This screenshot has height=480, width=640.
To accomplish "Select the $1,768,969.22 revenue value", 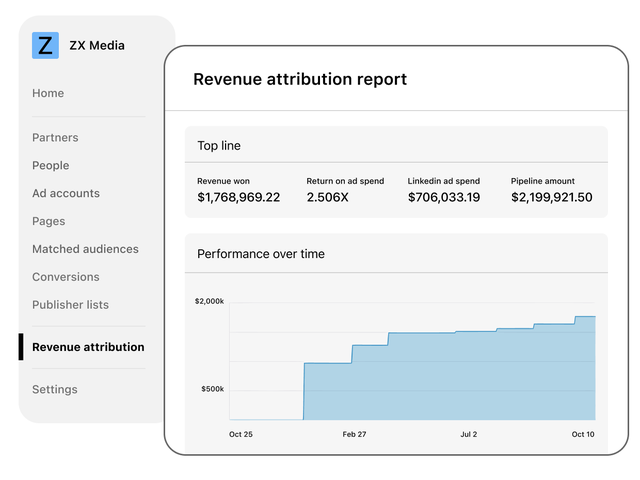I will [x=238, y=198].
